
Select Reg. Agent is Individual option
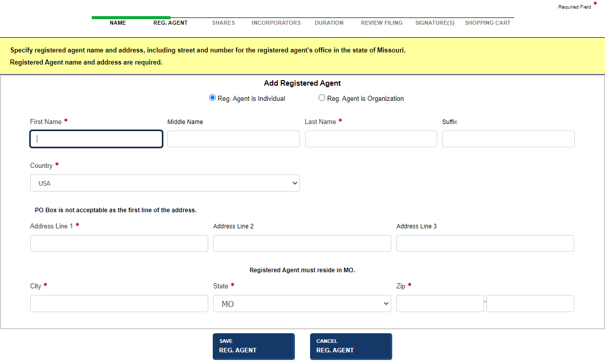(x=212, y=97)
